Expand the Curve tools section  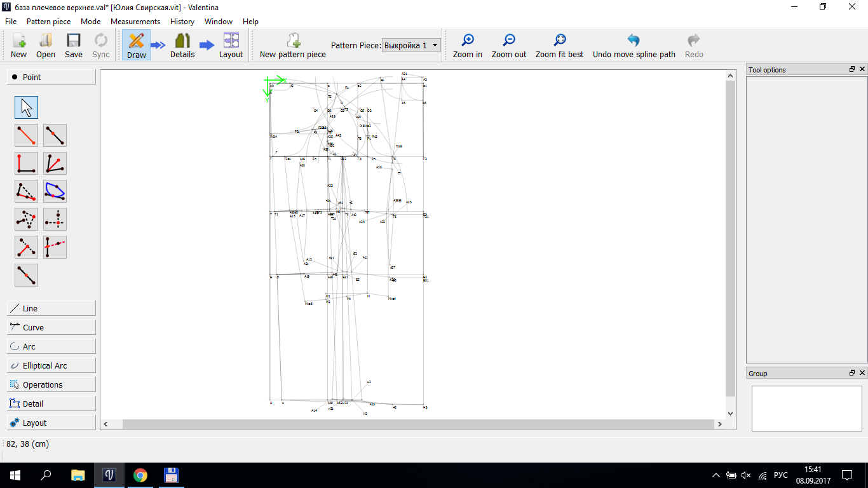point(51,327)
